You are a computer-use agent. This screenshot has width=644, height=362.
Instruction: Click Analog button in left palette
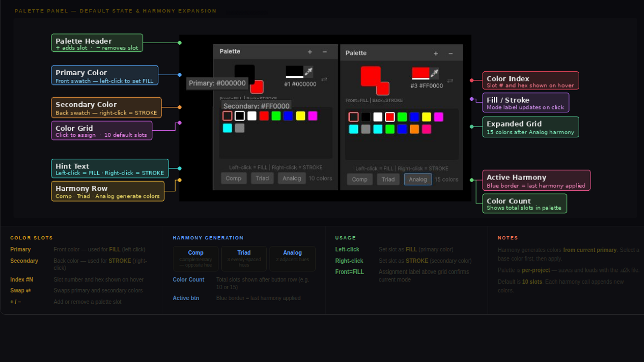tap(291, 178)
